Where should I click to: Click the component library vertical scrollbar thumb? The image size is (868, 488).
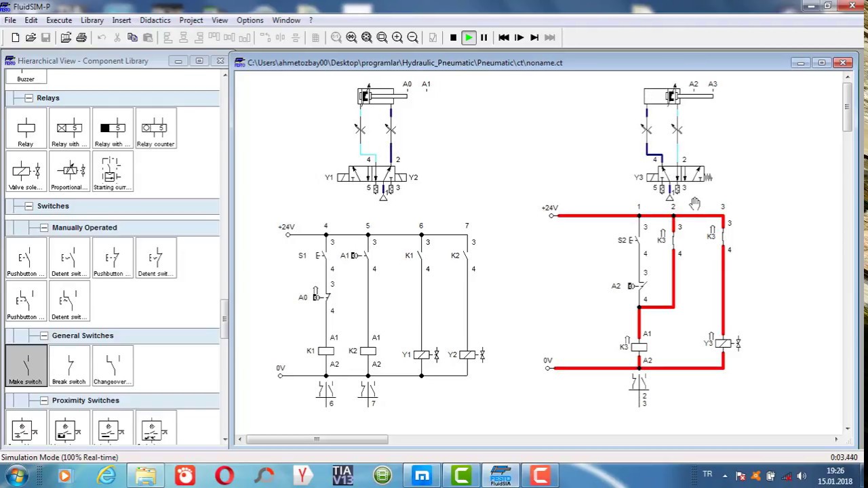click(x=224, y=319)
